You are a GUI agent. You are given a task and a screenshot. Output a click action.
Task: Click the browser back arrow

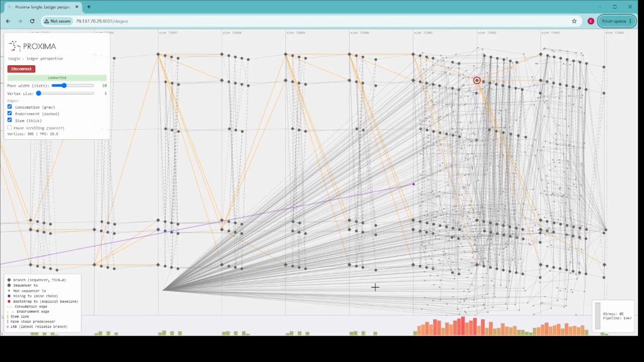(8, 21)
